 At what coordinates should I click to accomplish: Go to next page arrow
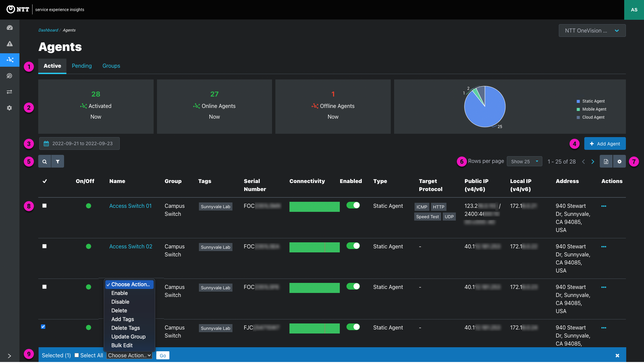593,162
